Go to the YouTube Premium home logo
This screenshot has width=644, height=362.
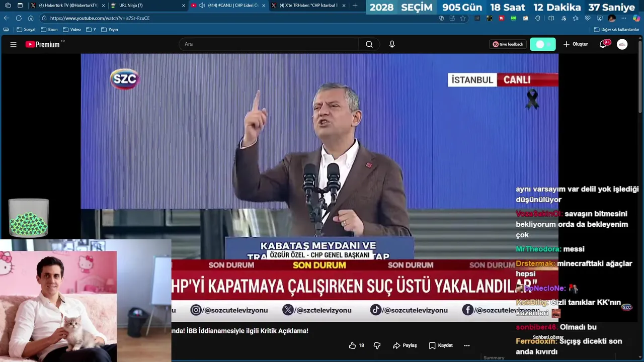click(43, 44)
